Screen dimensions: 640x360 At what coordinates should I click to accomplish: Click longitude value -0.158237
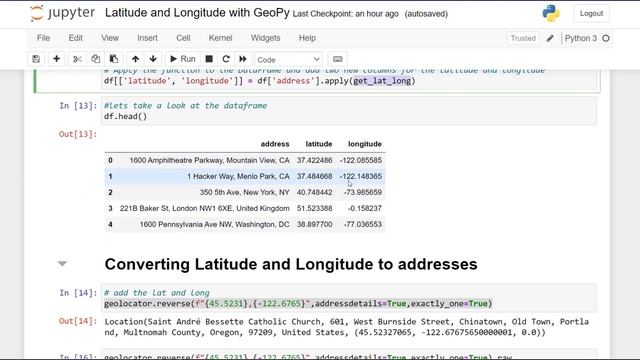pyautogui.click(x=364, y=208)
